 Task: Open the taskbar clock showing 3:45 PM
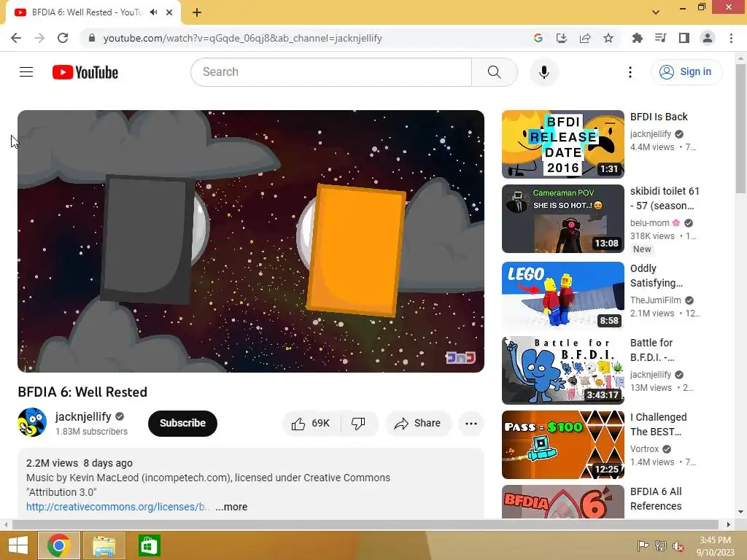point(715,546)
